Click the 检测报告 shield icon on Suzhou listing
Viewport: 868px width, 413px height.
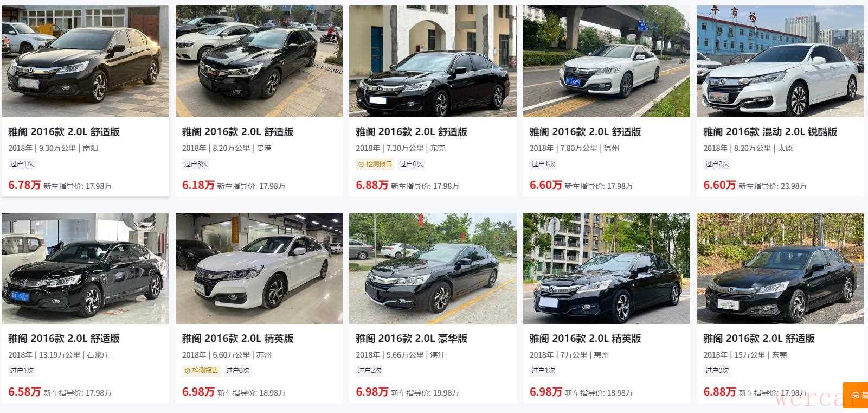click(x=188, y=371)
